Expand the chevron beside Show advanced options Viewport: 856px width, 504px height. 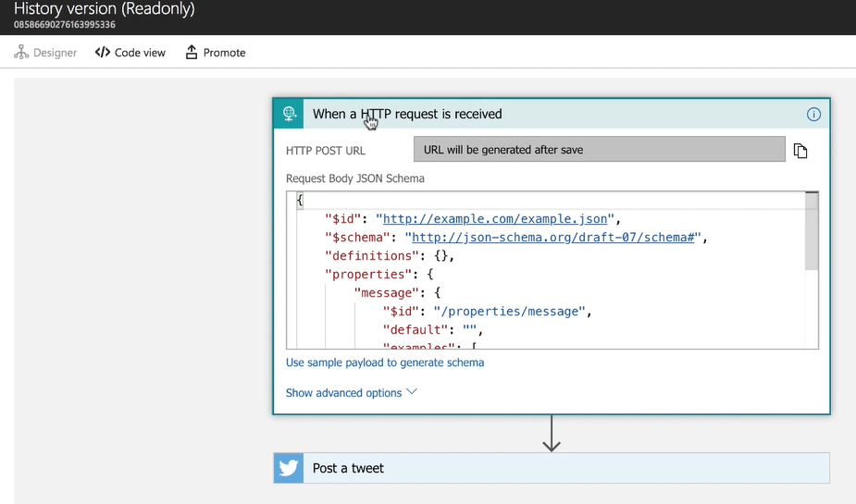point(413,392)
